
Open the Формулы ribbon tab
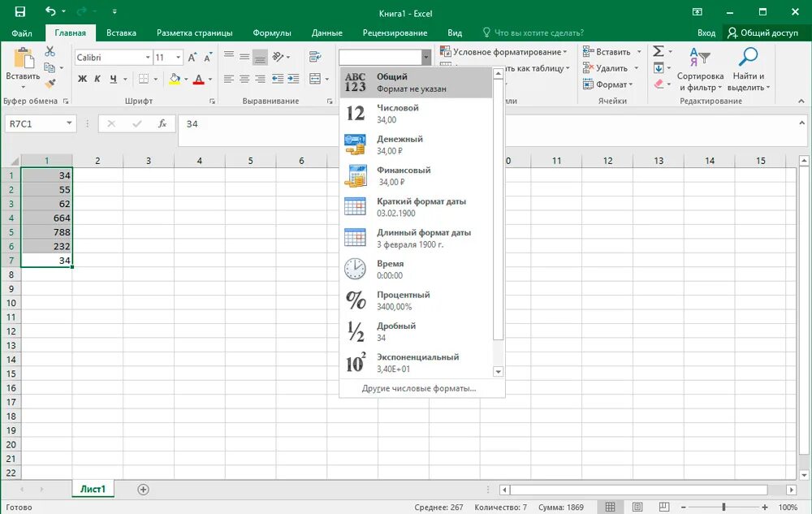point(272,32)
